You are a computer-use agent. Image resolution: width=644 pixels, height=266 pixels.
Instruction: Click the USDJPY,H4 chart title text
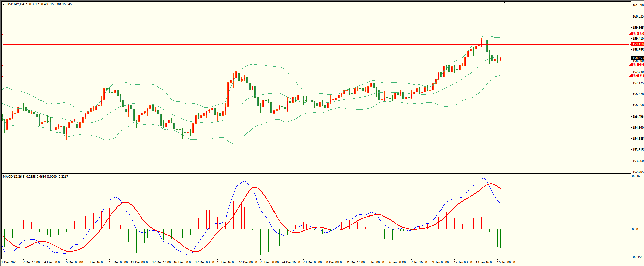click(15, 4)
